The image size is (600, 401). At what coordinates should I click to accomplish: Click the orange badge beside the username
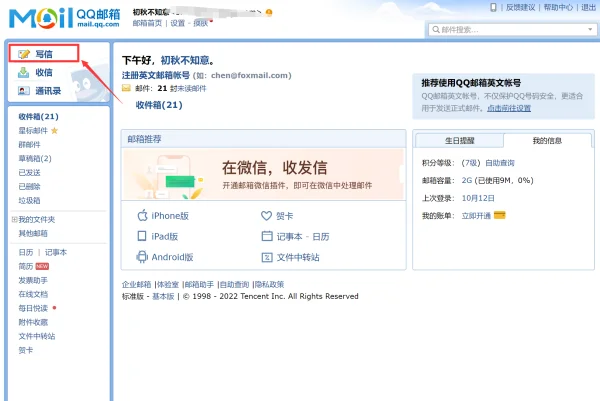(269, 12)
